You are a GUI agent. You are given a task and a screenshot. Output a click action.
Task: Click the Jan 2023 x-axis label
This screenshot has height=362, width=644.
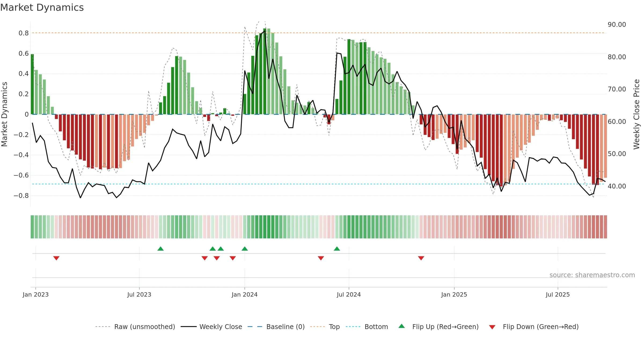[36, 294]
